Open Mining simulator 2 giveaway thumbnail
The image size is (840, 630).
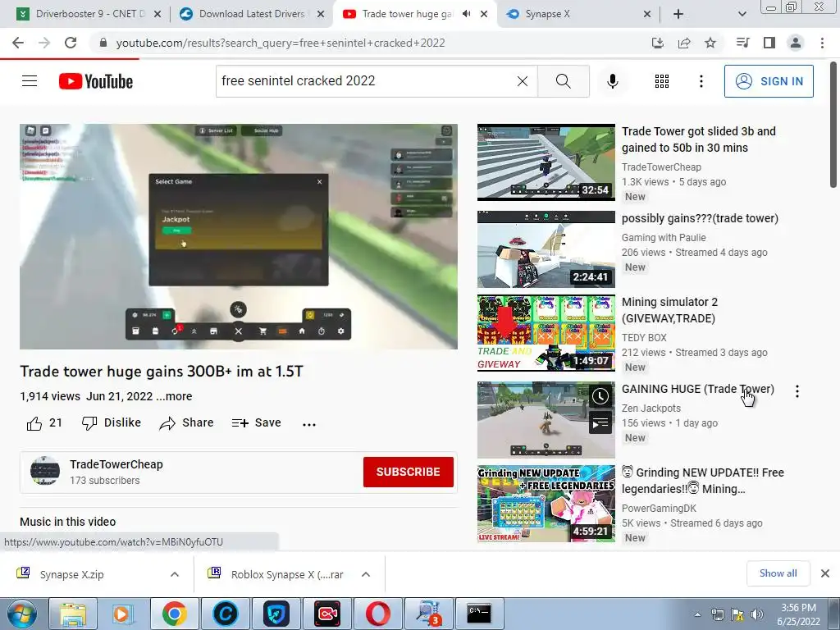pos(546,333)
